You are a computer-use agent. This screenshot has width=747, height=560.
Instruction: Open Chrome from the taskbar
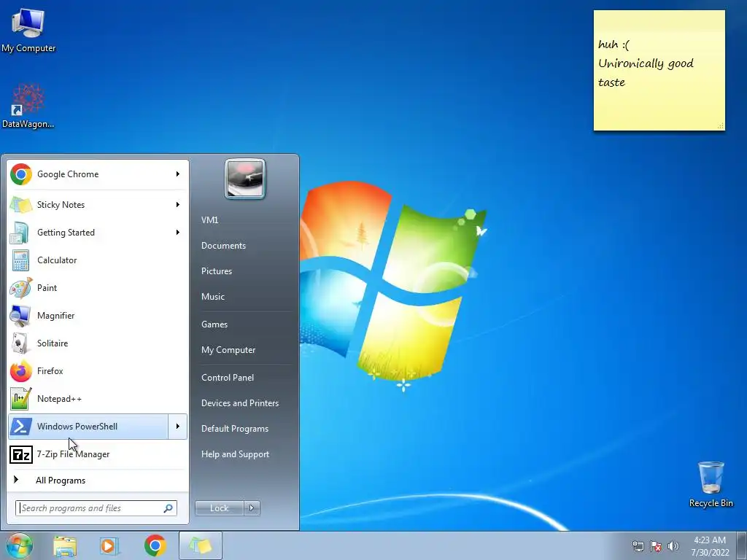(x=155, y=545)
